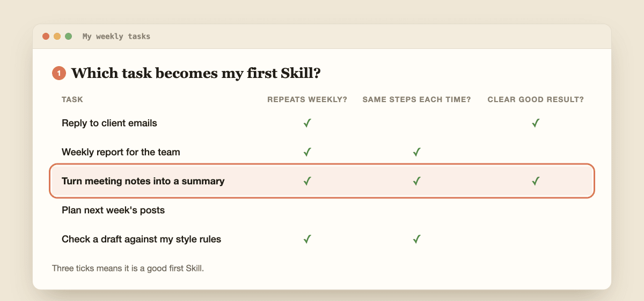The height and width of the screenshot is (301, 644).
Task: Click the 'CLEAR GOOD RESULT?' column header
Action: pos(536,99)
